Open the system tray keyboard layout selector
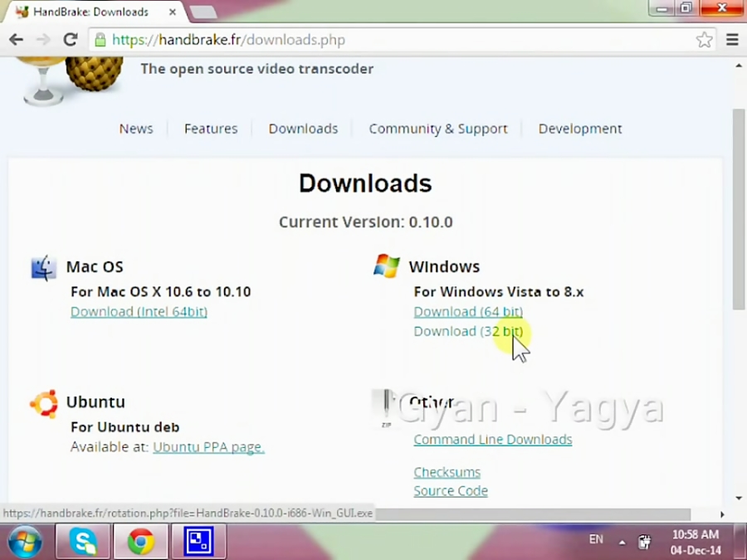The width and height of the screenshot is (747, 560). (645, 541)
